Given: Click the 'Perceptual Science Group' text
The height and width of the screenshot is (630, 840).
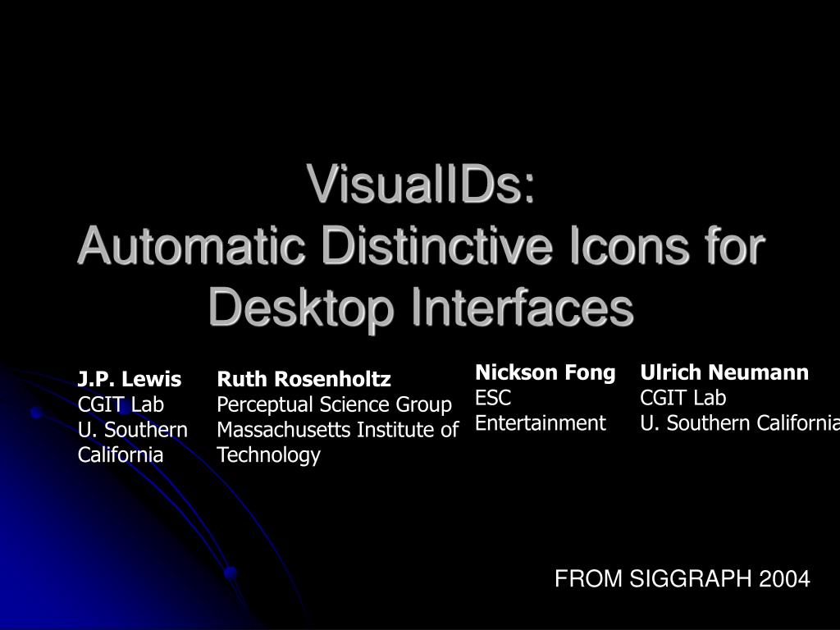Looking at the screenshot, I should click(335, 405).
